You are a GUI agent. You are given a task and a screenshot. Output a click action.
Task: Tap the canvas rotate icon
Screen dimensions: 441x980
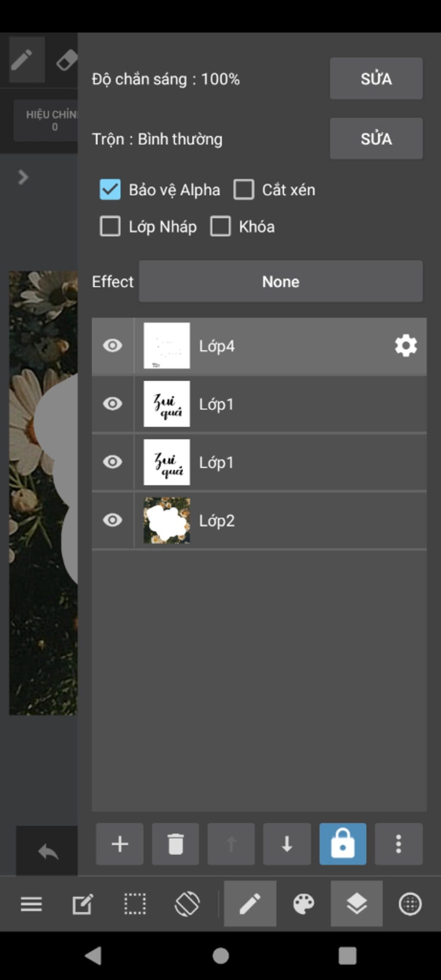[187, 903]
